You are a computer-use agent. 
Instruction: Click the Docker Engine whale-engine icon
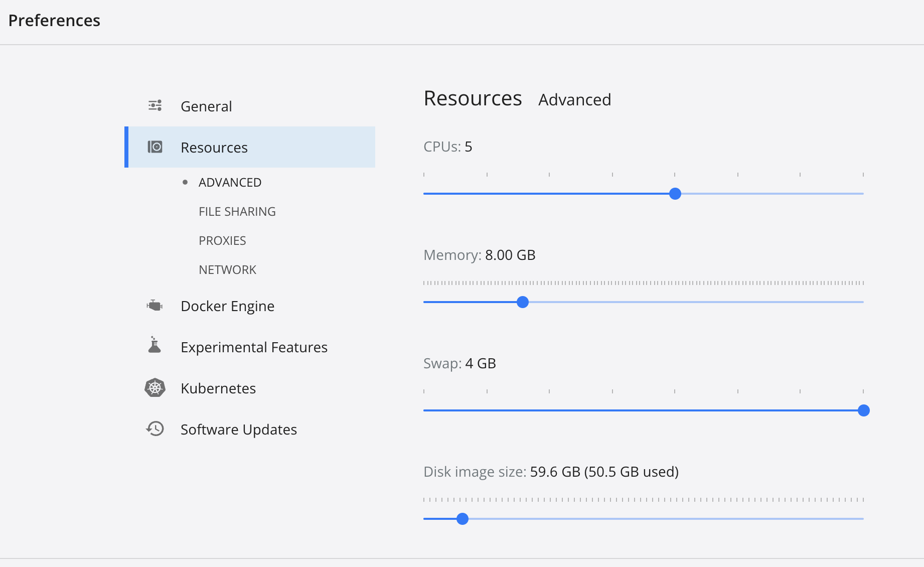pos(155,305)
